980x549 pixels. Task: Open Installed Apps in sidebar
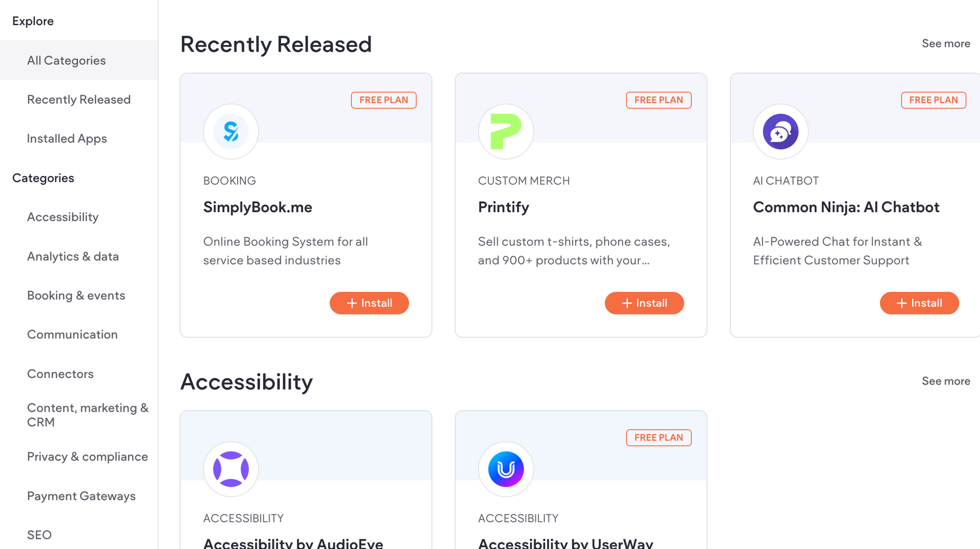[x=67, y=139]
